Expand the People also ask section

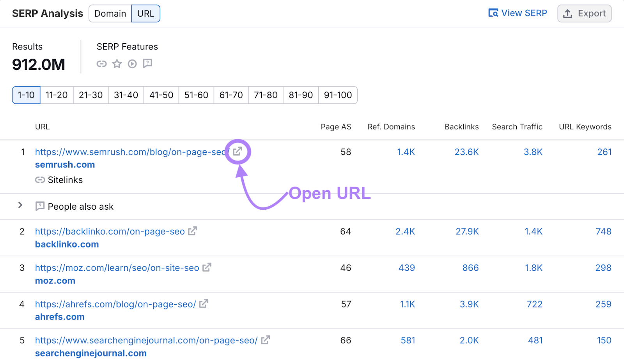pos(20,205)
